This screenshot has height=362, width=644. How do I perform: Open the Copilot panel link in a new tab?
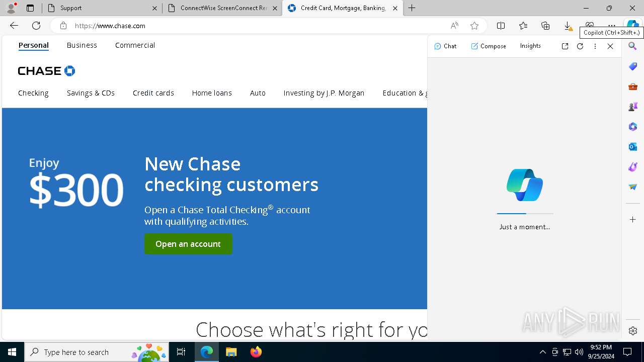tap(565, 46)
